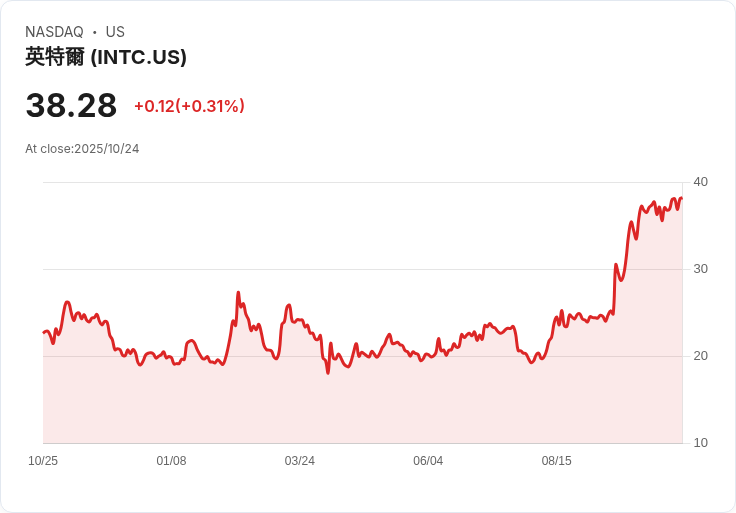Select the 06/04 date on the x-axis
736x513 pixels.
coord(428,461)
